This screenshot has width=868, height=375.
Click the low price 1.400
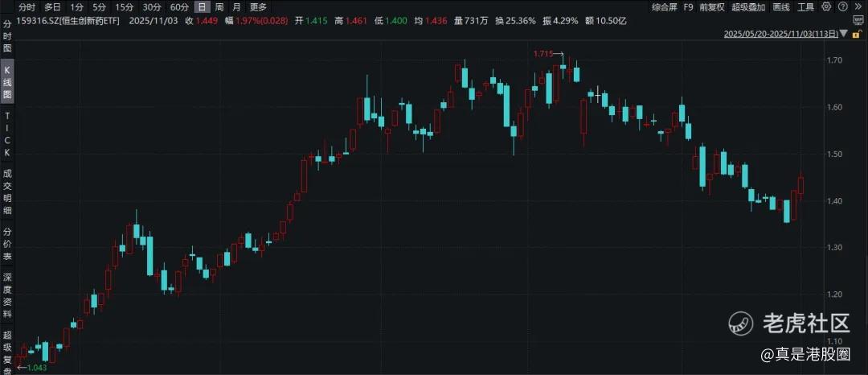pos(396,21)
